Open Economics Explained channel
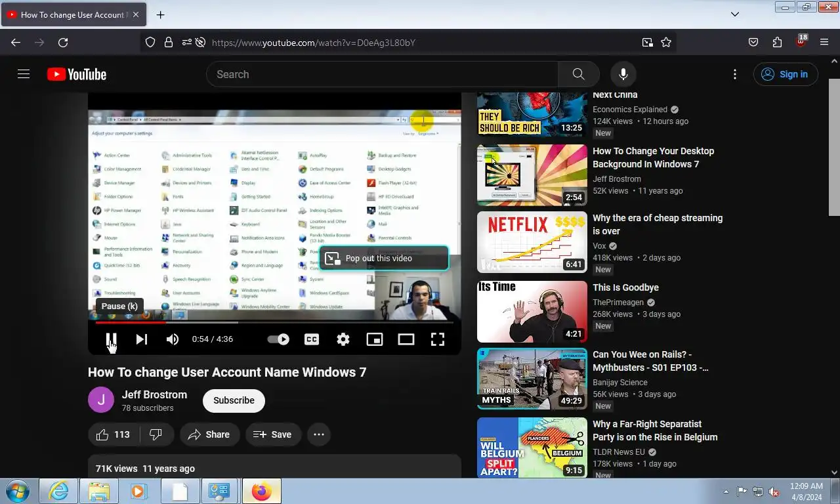 point(630,110)
